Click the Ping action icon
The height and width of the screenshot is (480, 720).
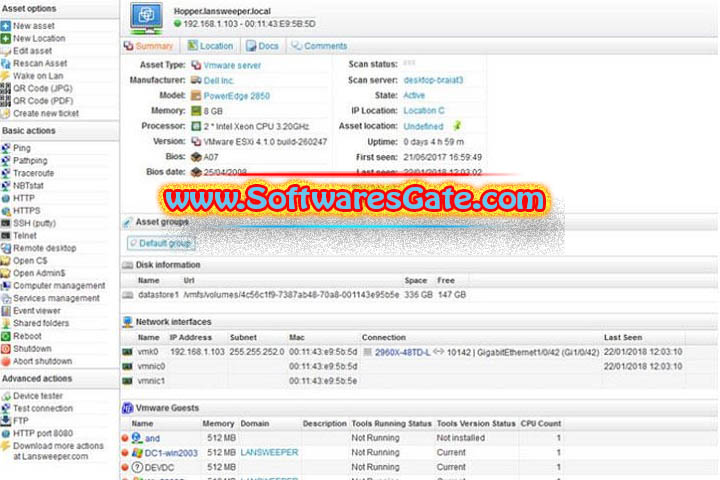[x=6, y=148]
